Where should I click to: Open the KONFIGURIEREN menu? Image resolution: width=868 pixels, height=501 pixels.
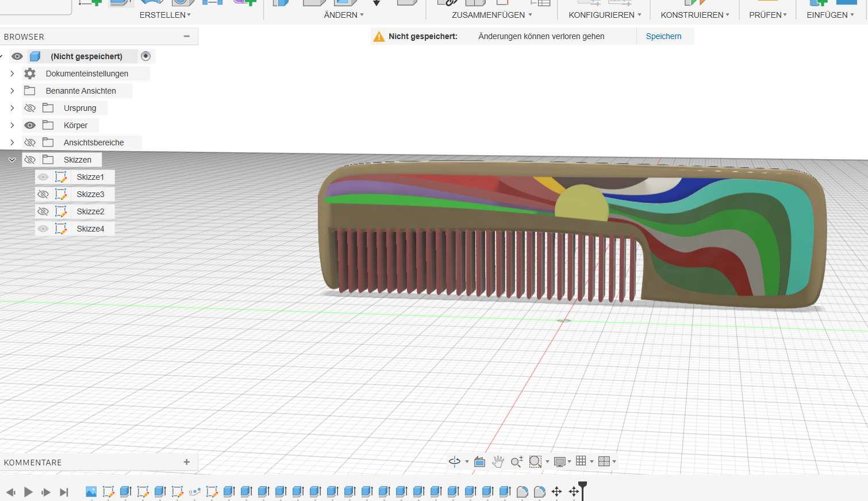pyautogui.click(x=605, y=15)
